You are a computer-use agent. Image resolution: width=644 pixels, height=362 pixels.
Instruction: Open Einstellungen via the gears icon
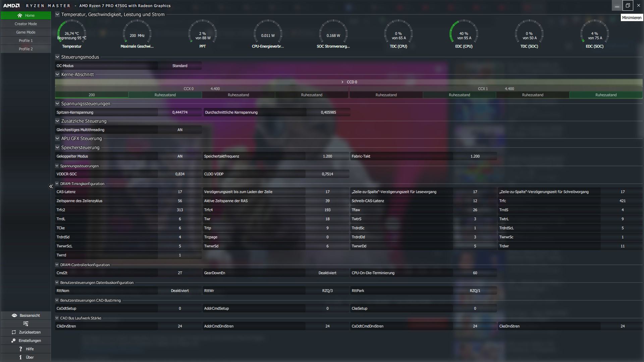(13, 341)
